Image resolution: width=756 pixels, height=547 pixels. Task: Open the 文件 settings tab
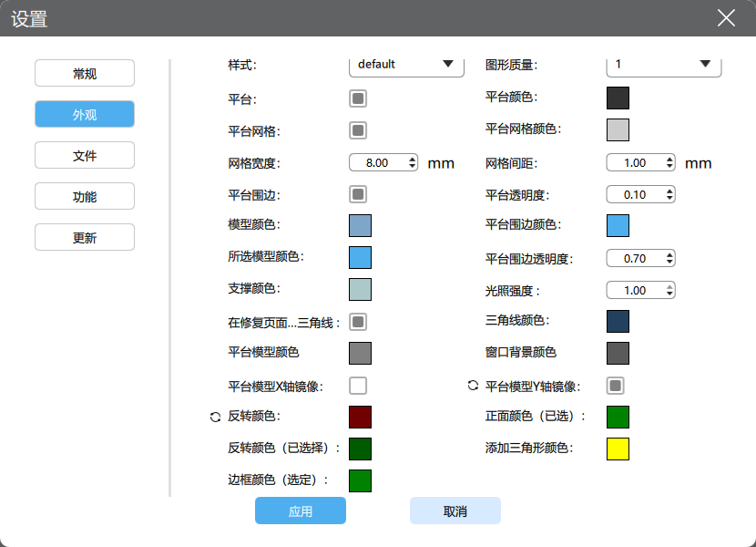point(85,156)
